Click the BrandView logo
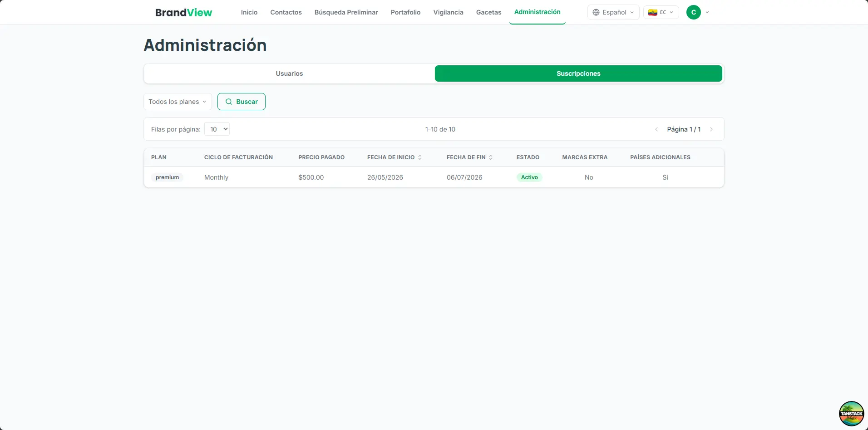This screenshot has width=868, height=430. point(183,12)
